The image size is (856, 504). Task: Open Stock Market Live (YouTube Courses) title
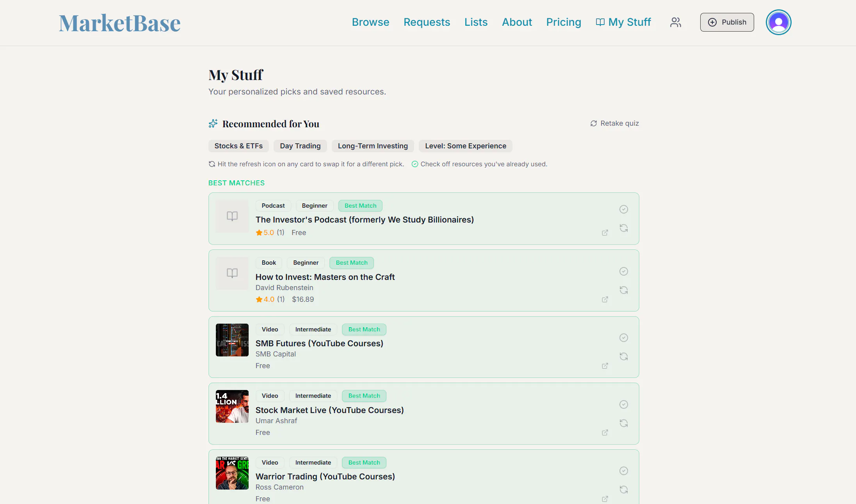330,410
